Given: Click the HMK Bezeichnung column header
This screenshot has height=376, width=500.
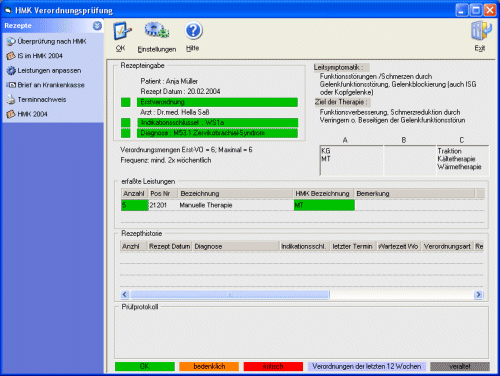Looking at the screenshot, I should [323, 193].
